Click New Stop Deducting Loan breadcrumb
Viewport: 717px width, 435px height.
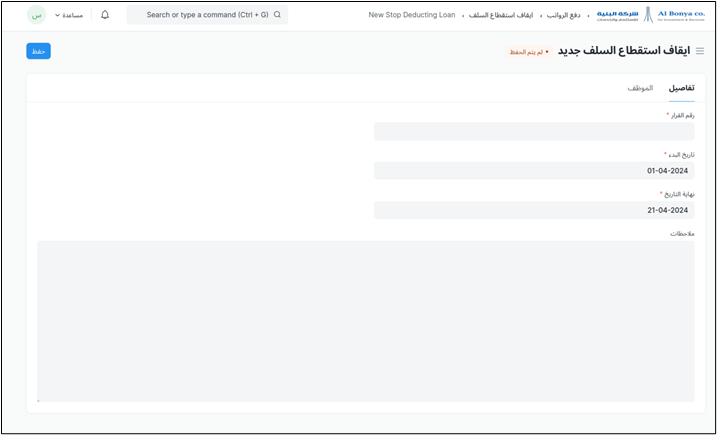point(411,15)
